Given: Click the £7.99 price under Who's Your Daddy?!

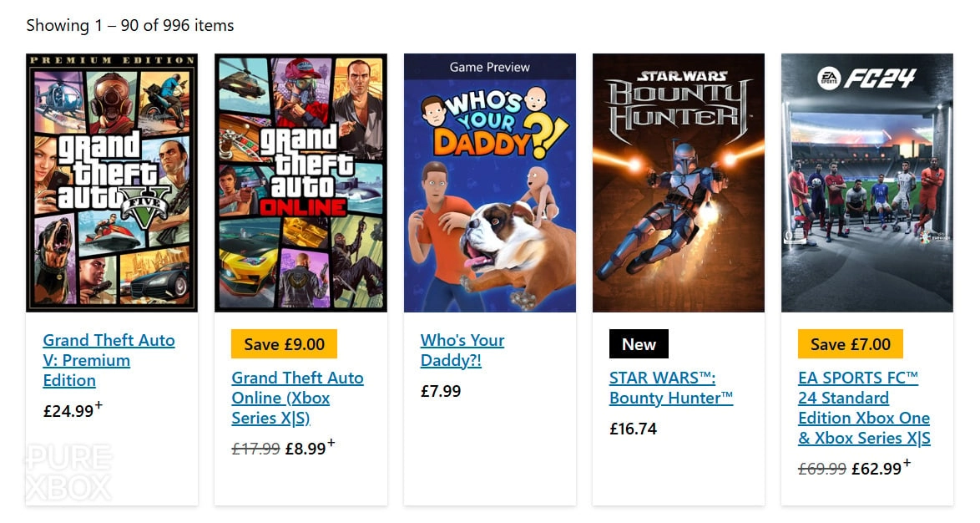Looking at the screenshot, I should click(438, 390).
